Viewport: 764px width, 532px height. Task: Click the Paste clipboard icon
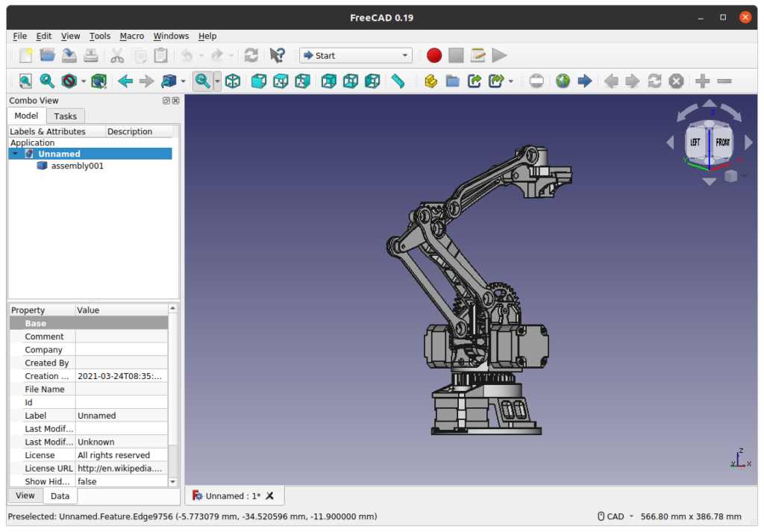pyautogui.click(x=161, y=55)
